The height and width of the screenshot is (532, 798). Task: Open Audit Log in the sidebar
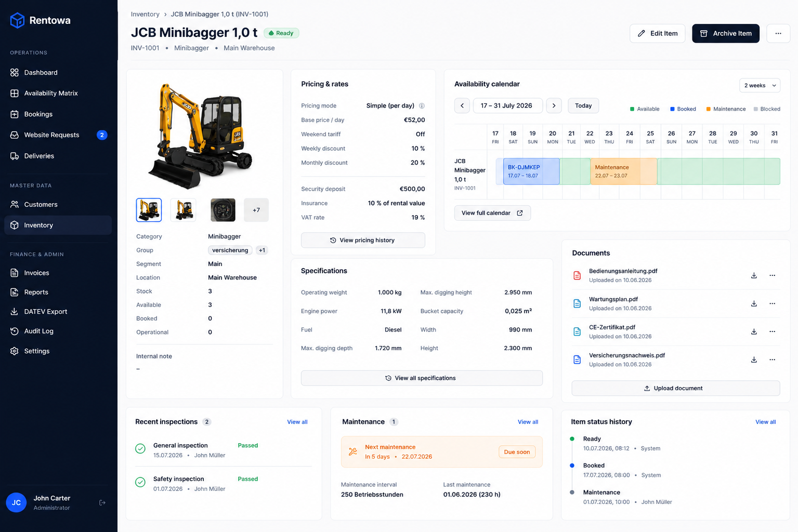(58, 331)
